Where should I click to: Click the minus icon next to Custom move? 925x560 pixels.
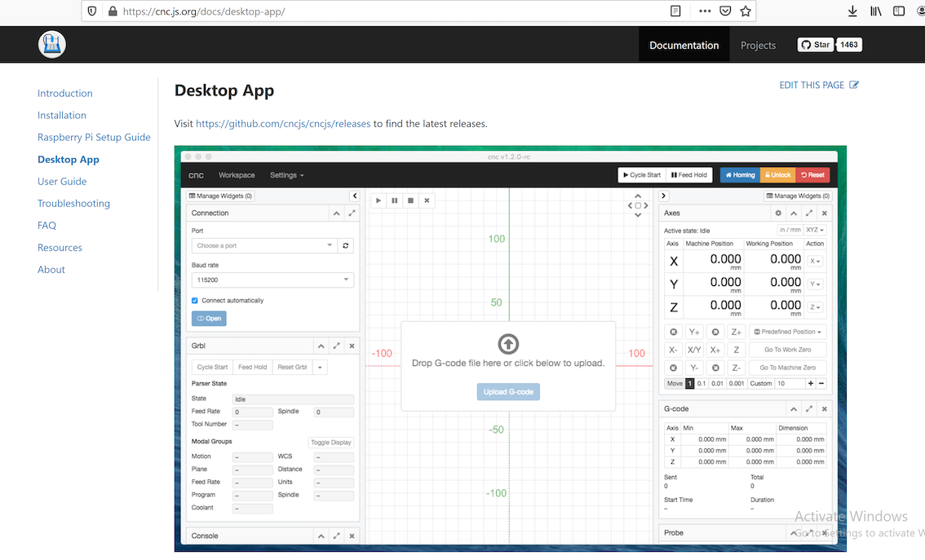(x=821, y=383)
